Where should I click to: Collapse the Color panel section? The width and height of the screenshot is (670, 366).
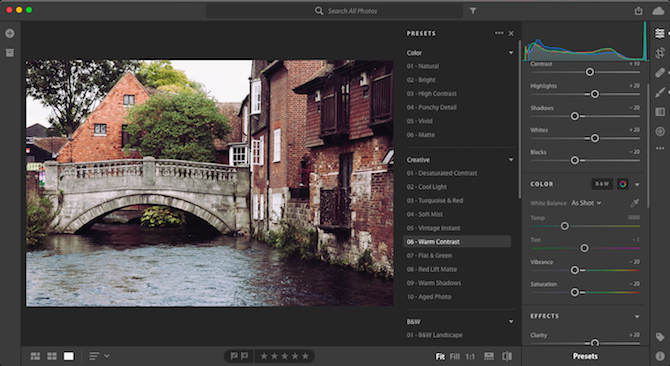tap(637, 184)
